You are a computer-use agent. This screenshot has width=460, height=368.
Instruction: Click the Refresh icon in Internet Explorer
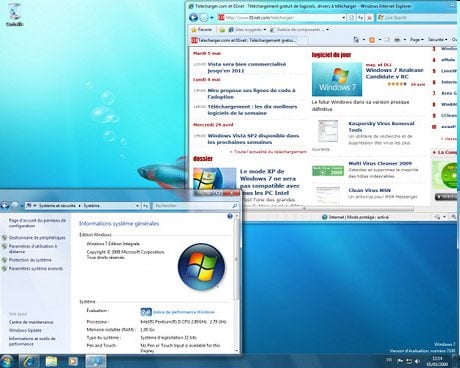click(361, 18)
